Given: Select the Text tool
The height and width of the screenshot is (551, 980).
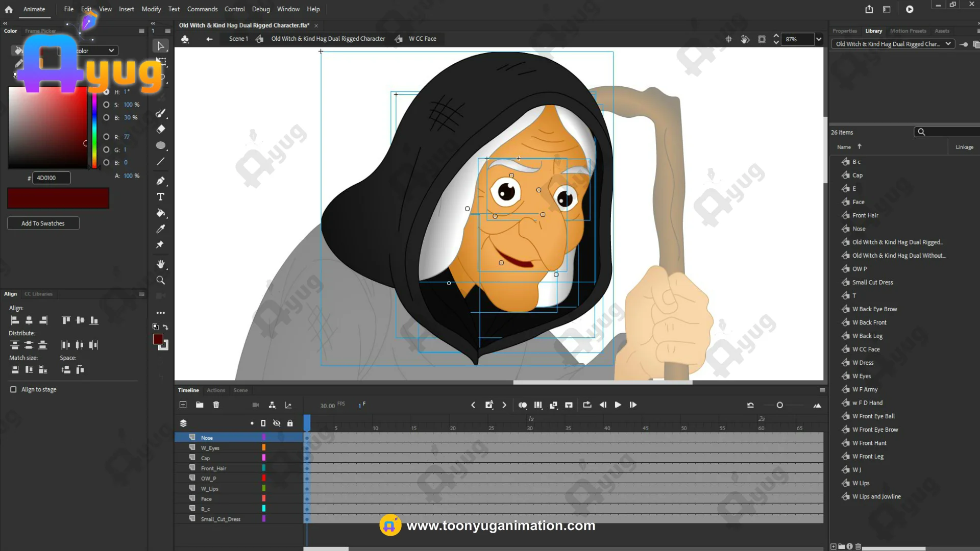Looking at the screenshot, I should click(x=161, y=197).
